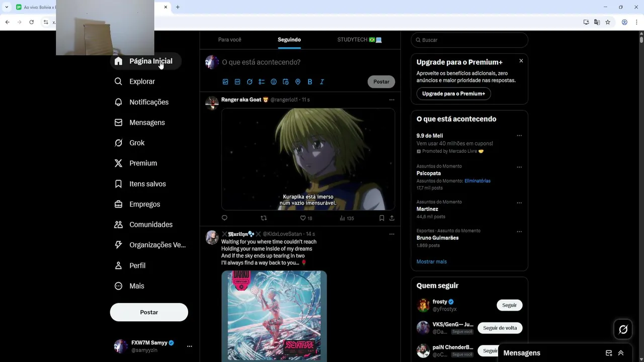Open Premium in the sidebar

136,163
